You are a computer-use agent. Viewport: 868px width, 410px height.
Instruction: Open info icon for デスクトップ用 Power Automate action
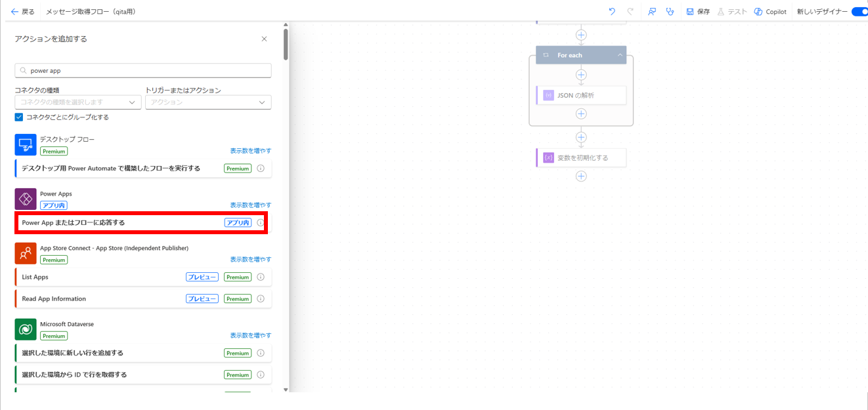click(x=261, y=169)
